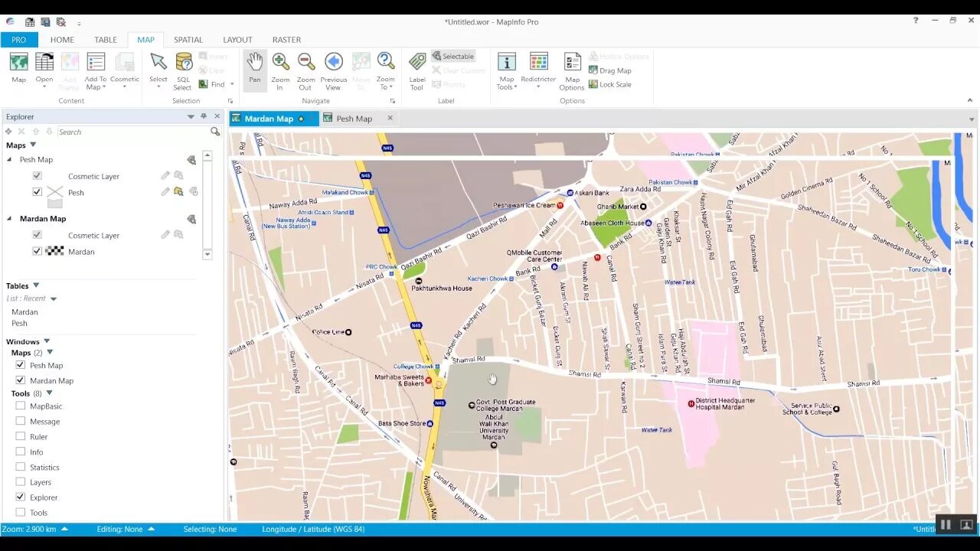The height and width of the screenshot is (551, 980).
Task: Click the Find tool icon
Action: point(204,84)
